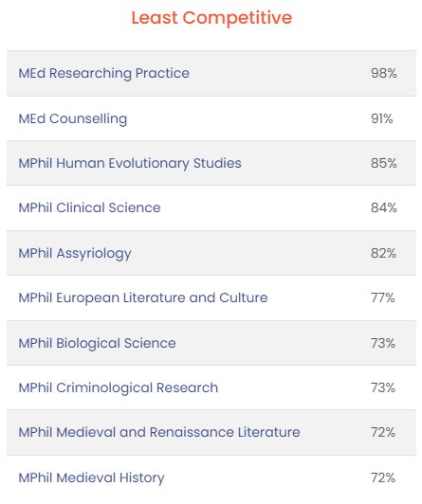The image size is (422, 504).
Task: Open MPhil European Literature and Culture
Action: point(143,298)
